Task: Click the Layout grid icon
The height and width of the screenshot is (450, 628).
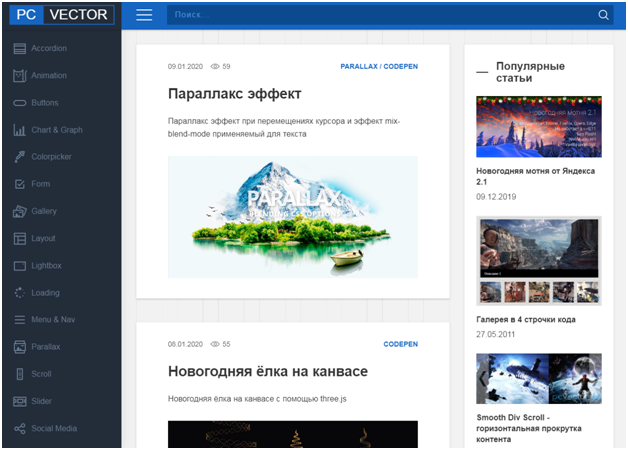Action: pyautogui.click(x=19, y=239)
